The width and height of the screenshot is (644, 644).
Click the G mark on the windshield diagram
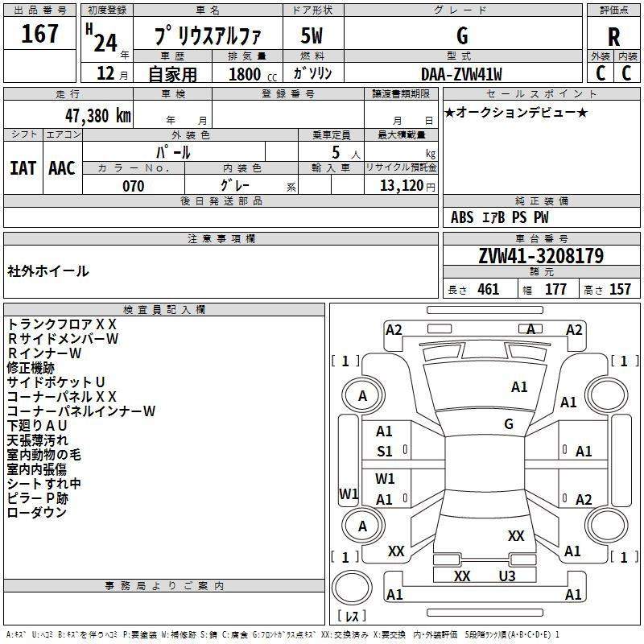[509, 424]
